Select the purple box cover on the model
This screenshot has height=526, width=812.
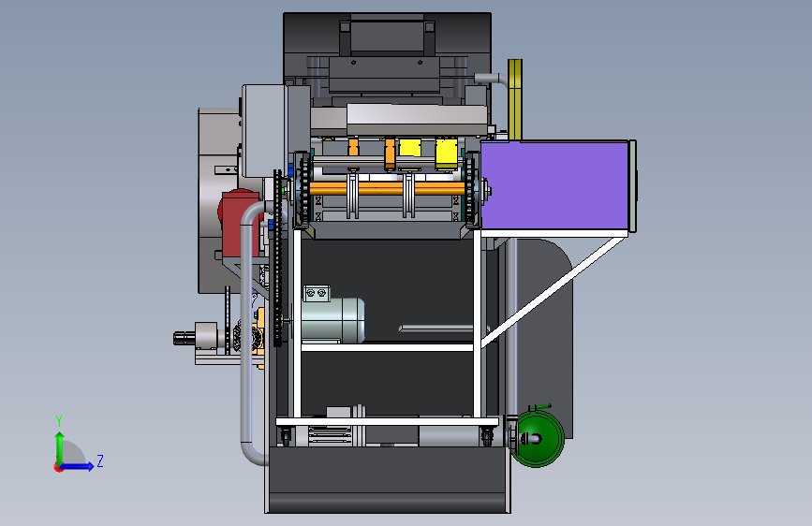554,184
